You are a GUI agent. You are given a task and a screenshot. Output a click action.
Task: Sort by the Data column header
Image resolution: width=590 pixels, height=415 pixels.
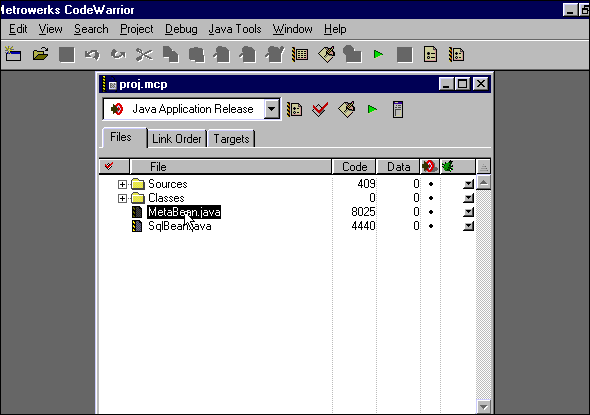[x=398, y=166]
